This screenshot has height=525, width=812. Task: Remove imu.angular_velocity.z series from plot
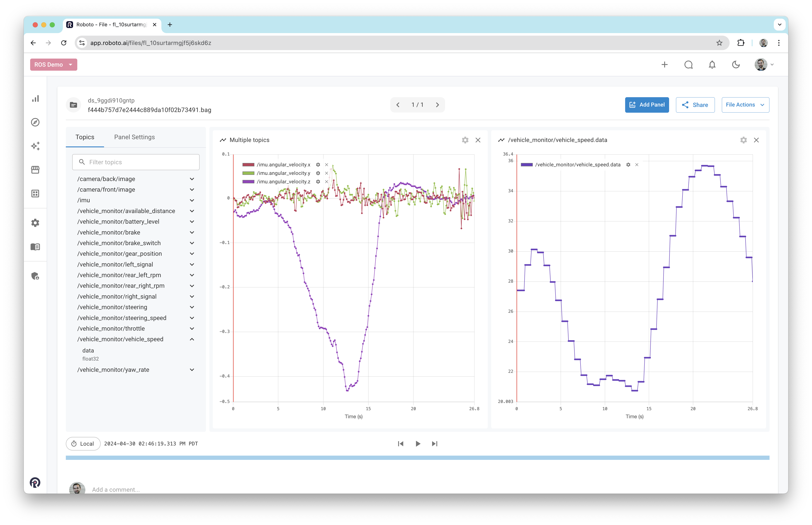pyautogui.click(x=326, y=182)
